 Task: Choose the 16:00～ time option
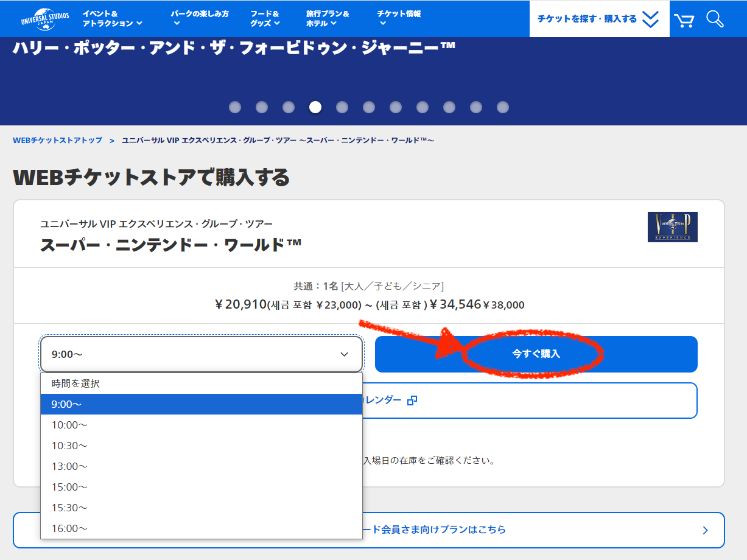click(202, 528)
